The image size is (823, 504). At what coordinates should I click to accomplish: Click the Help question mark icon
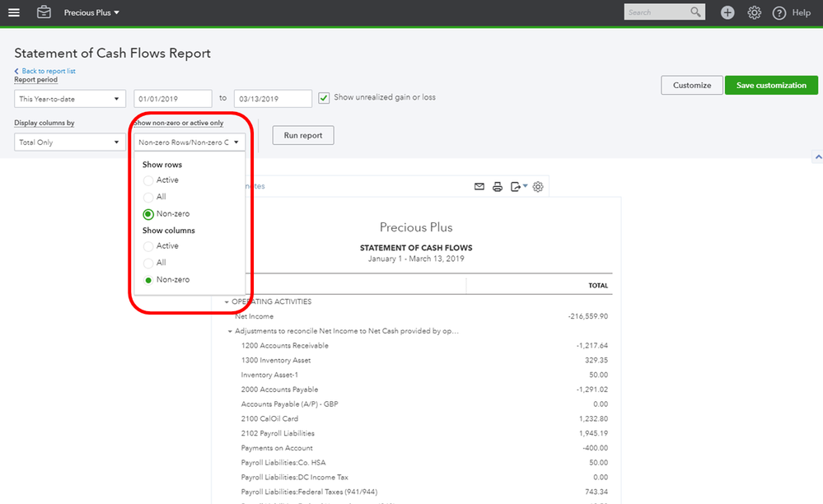coord(779,12)
